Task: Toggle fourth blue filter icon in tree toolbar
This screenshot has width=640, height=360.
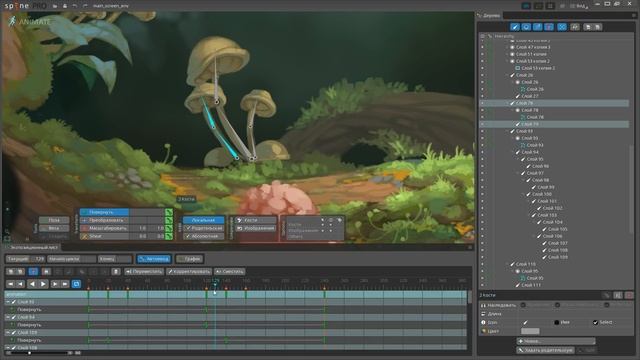Action: point(549,27)
